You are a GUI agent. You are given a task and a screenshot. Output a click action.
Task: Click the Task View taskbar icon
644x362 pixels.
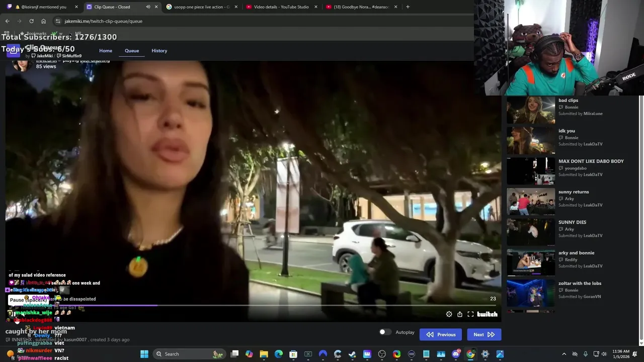tap(234, 354)
